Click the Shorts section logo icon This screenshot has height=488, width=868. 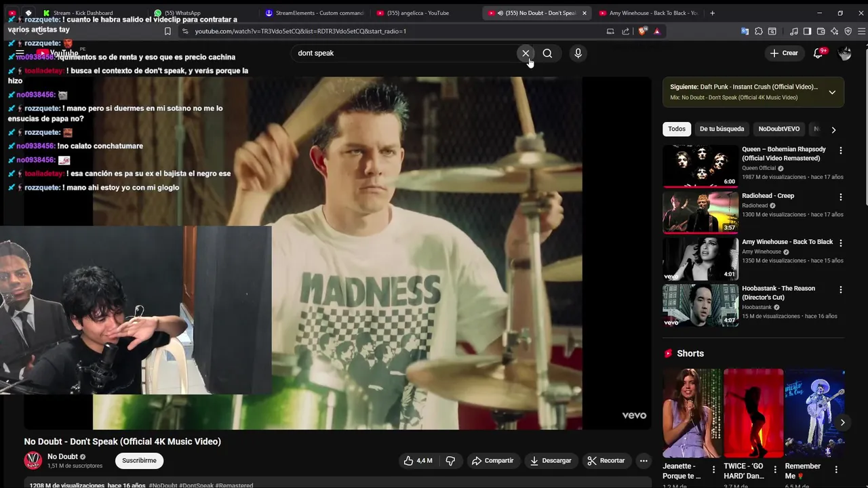[669, 354]
